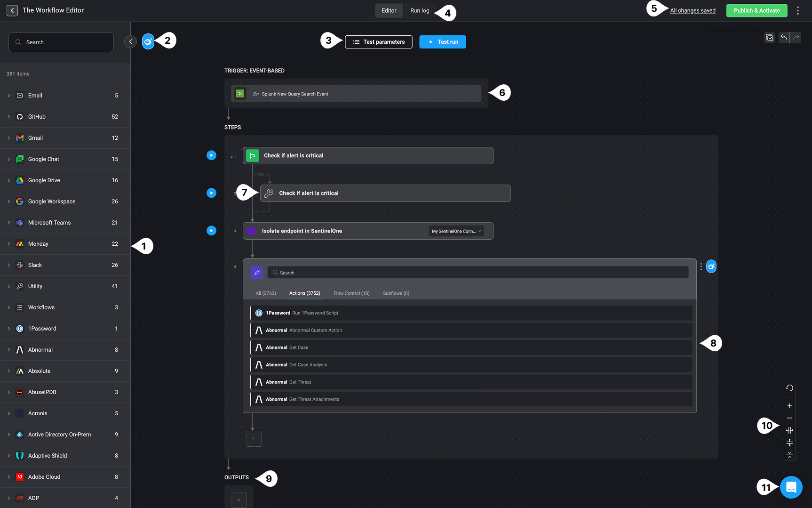Image resolution: width=812 pixels, height=508 pixels.
Task: Click the Slack icon in sidebar
Action: tap(20, 265)
